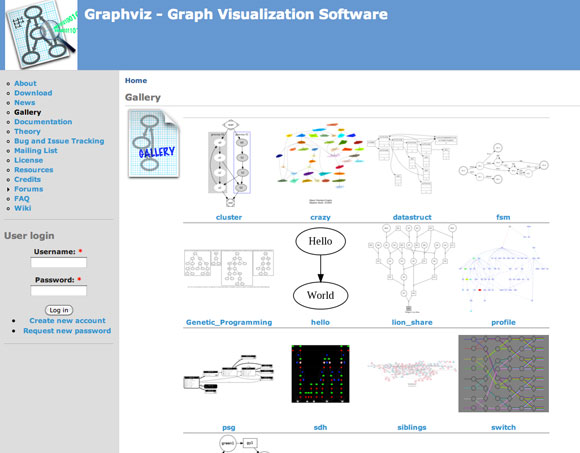The height and width of the screenshot is (453, 580).
Task: Expand the Forums menu arrow
Action: (8, 189)
